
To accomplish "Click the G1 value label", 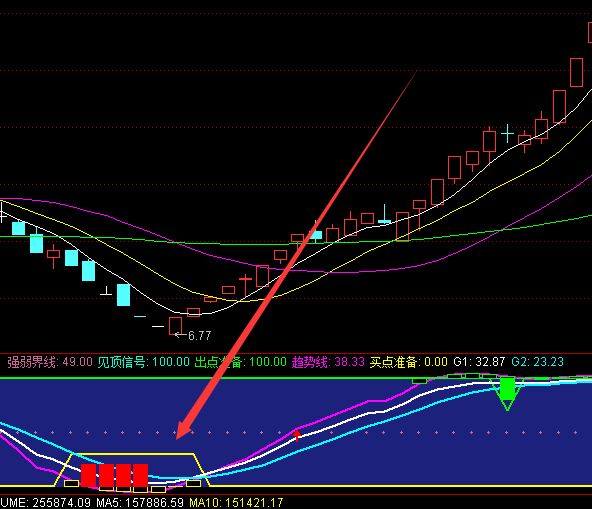I will (479, 362).
